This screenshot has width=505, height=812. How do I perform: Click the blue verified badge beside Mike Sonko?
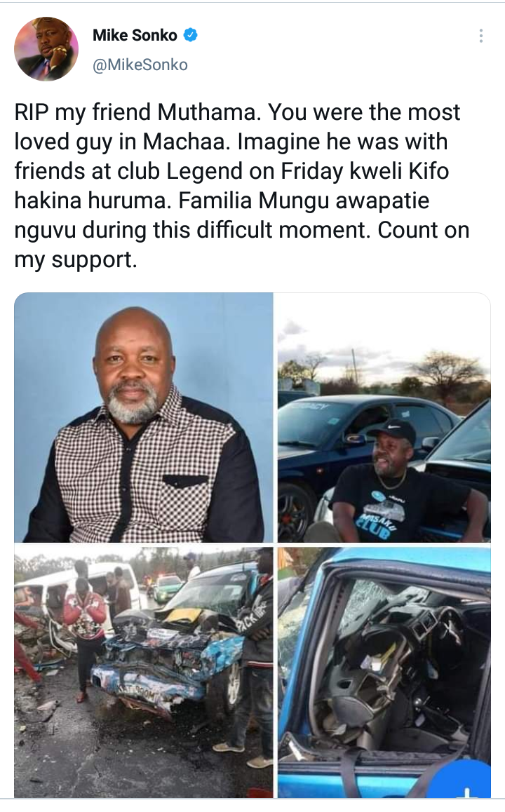coord(191,35)
